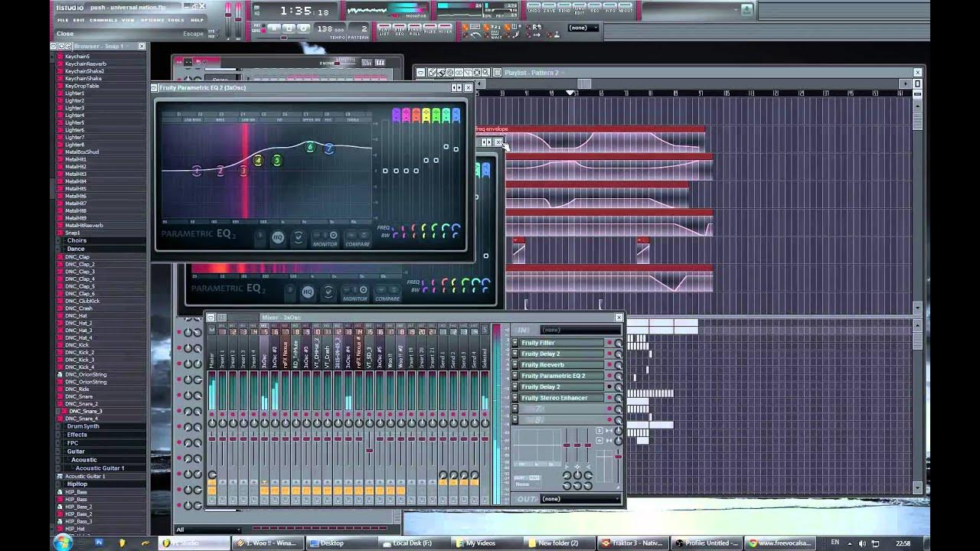Screen dimensions: 980x551
Task: Click the INFO shortcut button
Action: [610, 8]
